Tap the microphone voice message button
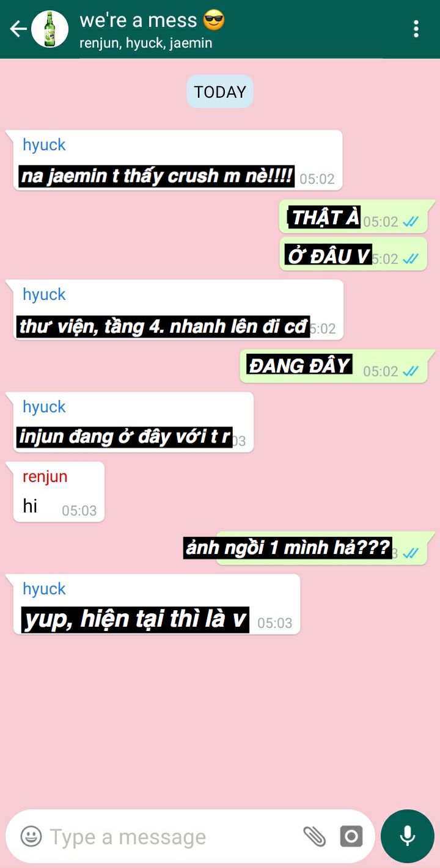 click(x=408, y=836)
